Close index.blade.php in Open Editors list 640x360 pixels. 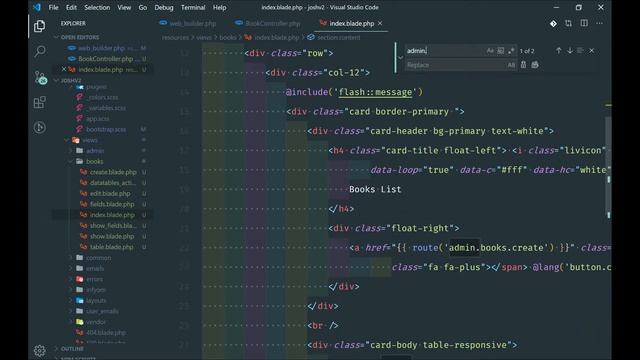(x=64, y=69)
